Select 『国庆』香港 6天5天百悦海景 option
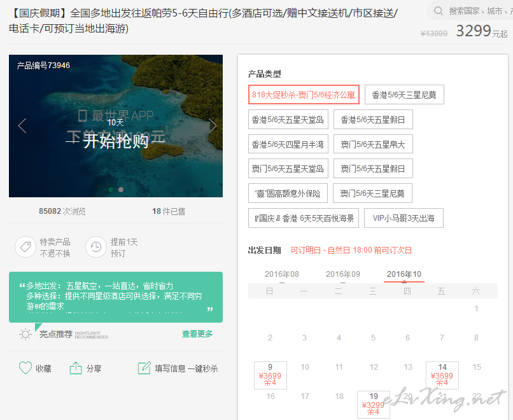This screenshot has width=513, height=420. [304, 218]
